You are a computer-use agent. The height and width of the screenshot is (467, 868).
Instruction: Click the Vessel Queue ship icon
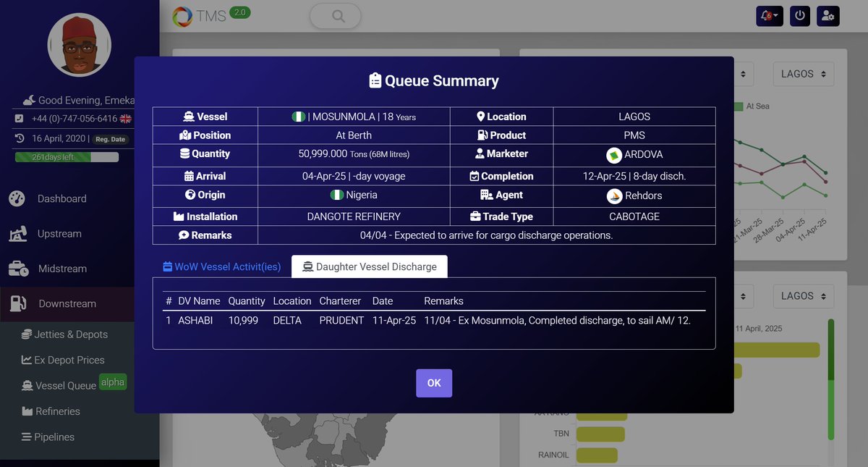[27, 386]
